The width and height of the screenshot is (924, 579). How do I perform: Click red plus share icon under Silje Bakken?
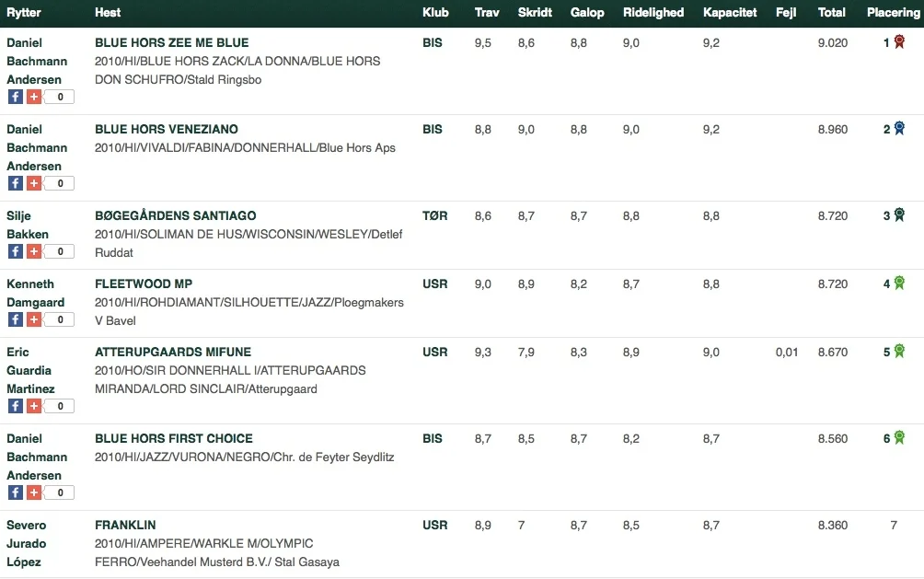point(34,251)
